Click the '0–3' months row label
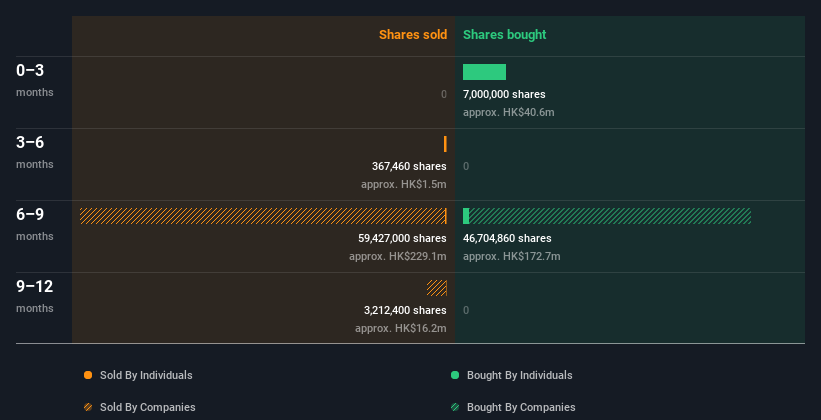Viewport: 821px width, 420px height. [x=35, y=80]
